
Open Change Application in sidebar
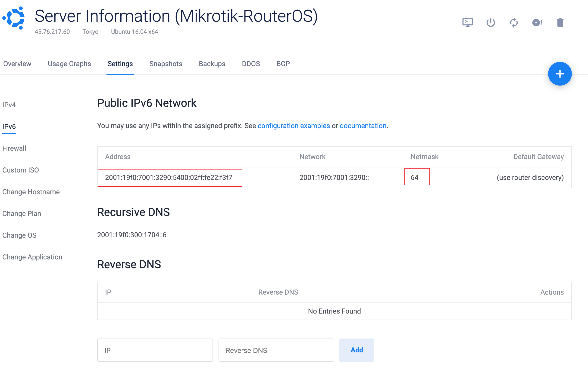pyautogui.click(x=32, y=257)
